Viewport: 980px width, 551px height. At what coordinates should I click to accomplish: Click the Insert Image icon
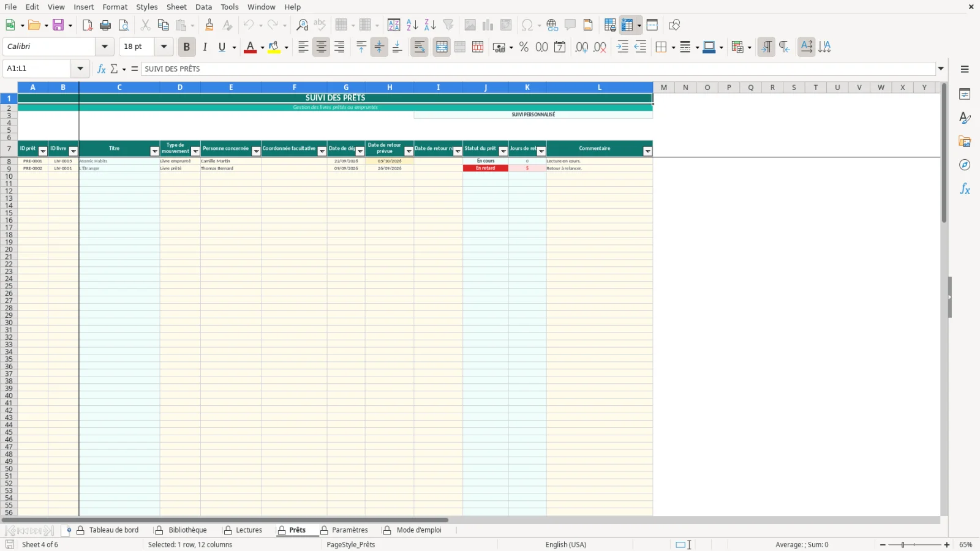470,25
